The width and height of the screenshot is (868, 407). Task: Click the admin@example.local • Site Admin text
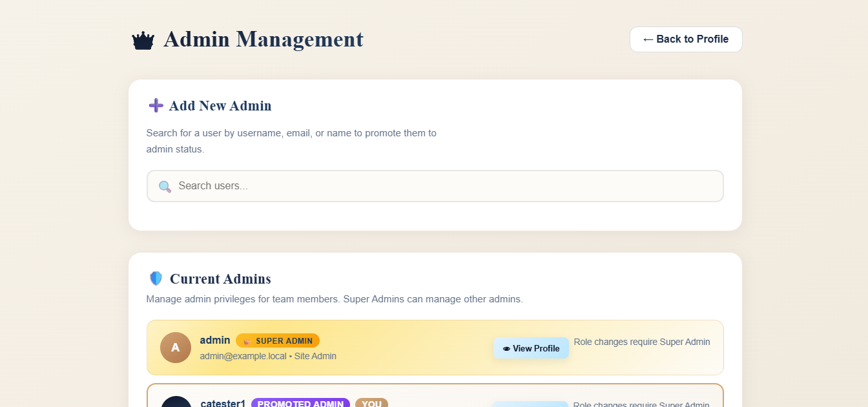tap(268, 356)
